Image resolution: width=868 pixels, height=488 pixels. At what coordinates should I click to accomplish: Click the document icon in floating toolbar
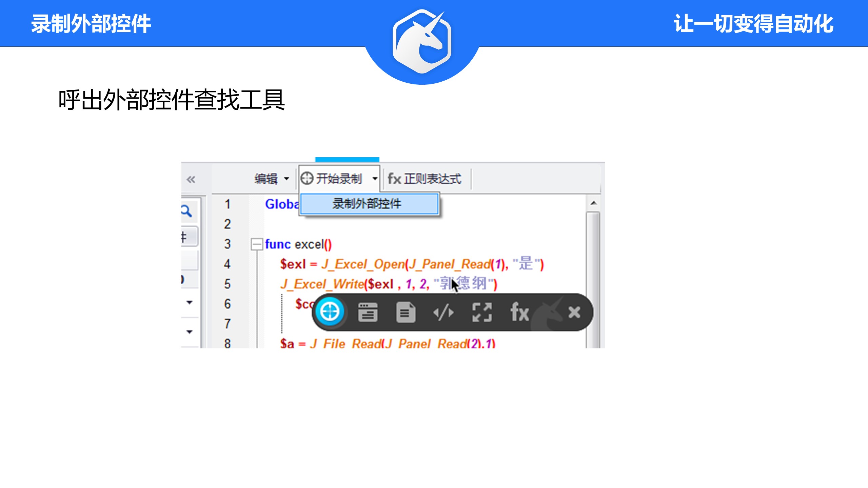click(x=406, y=312)
